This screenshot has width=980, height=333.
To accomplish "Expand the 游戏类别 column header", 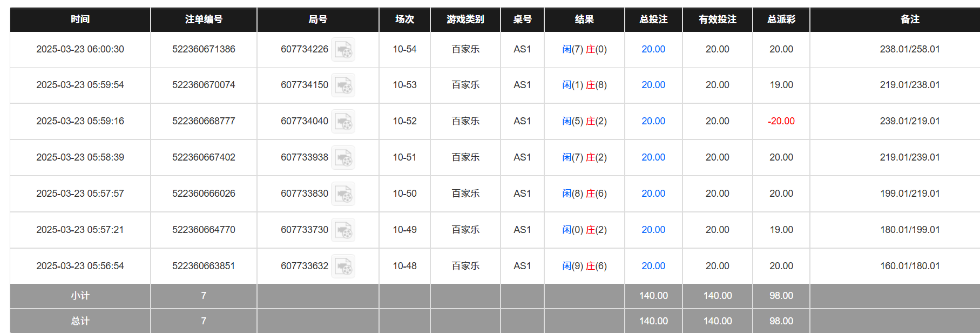I will tap(465, 19).
